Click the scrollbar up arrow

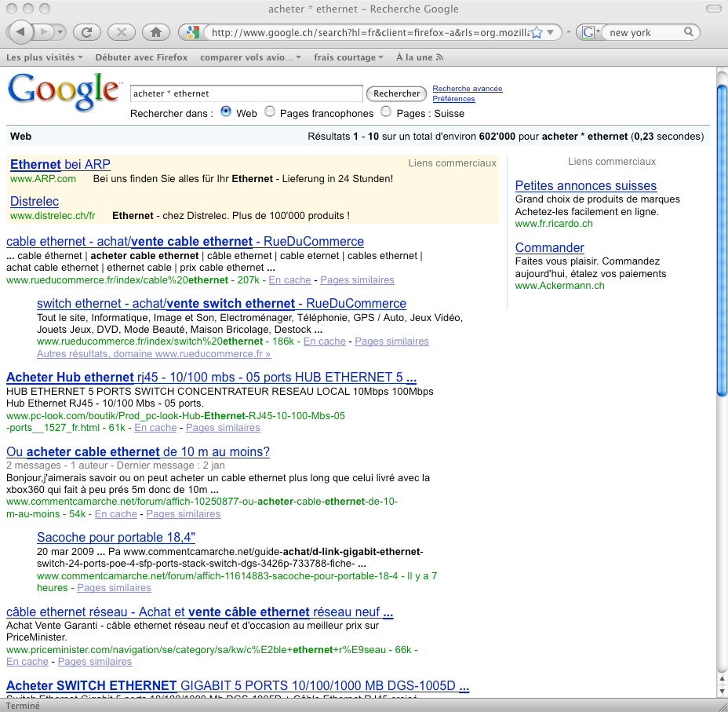pos(722,678)
